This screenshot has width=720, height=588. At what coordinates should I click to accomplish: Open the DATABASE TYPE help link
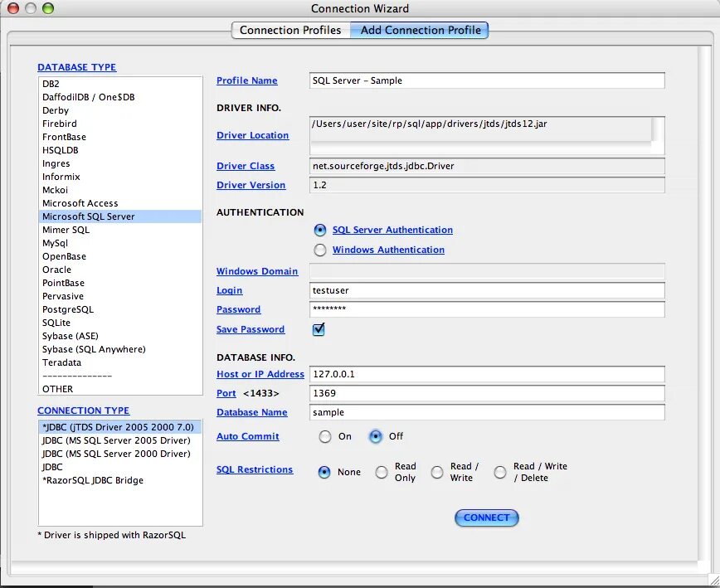click(x=76, y=67)
